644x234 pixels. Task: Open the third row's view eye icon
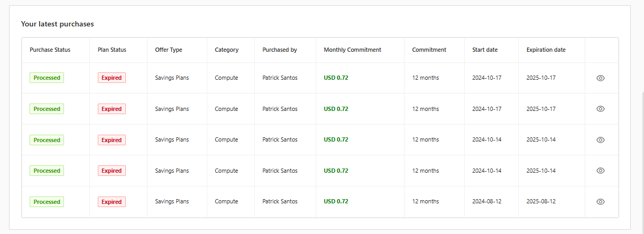coord(600,140)
